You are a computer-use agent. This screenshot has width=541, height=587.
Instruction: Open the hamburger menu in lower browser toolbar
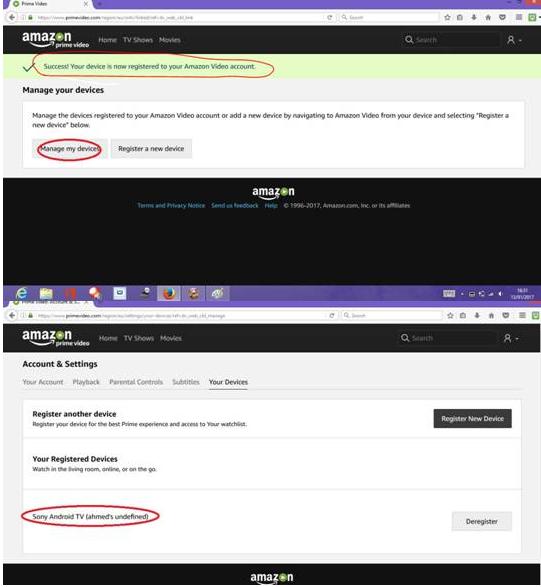522,316
